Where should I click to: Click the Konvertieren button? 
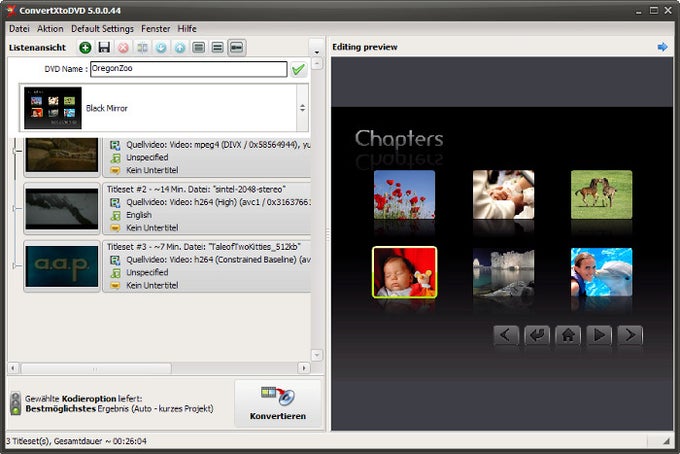pyautogui.click(x=278, y=403)
